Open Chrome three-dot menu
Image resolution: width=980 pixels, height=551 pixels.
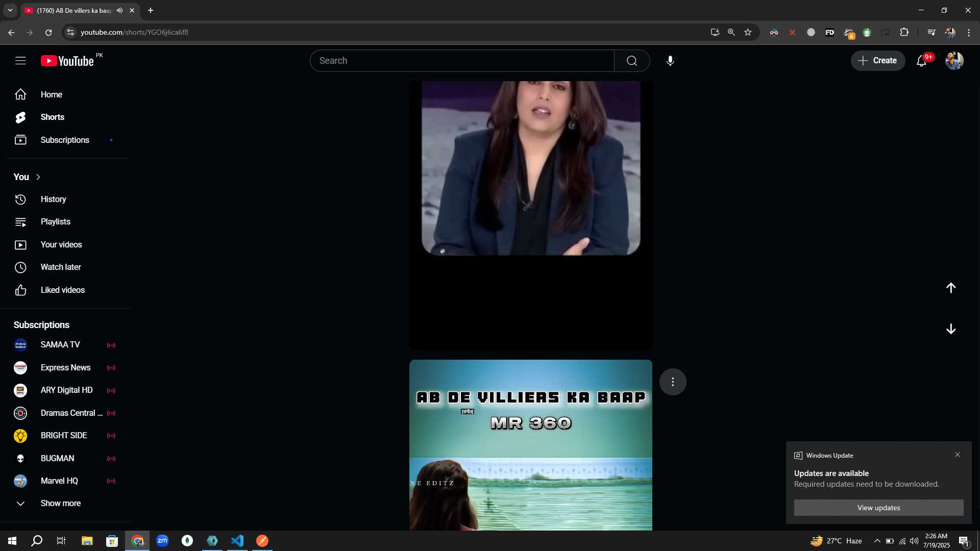click(x=969, y=32)
